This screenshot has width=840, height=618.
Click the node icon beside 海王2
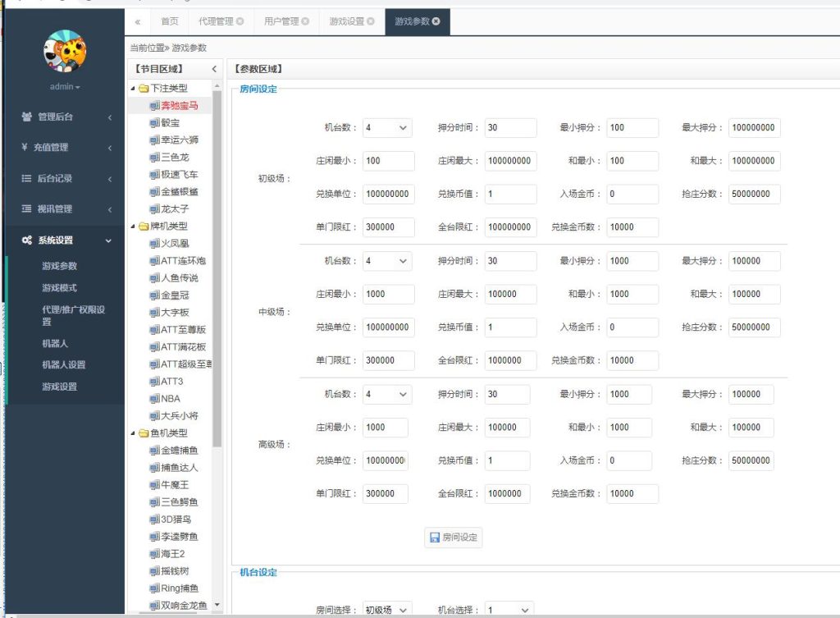pos(154,554)
